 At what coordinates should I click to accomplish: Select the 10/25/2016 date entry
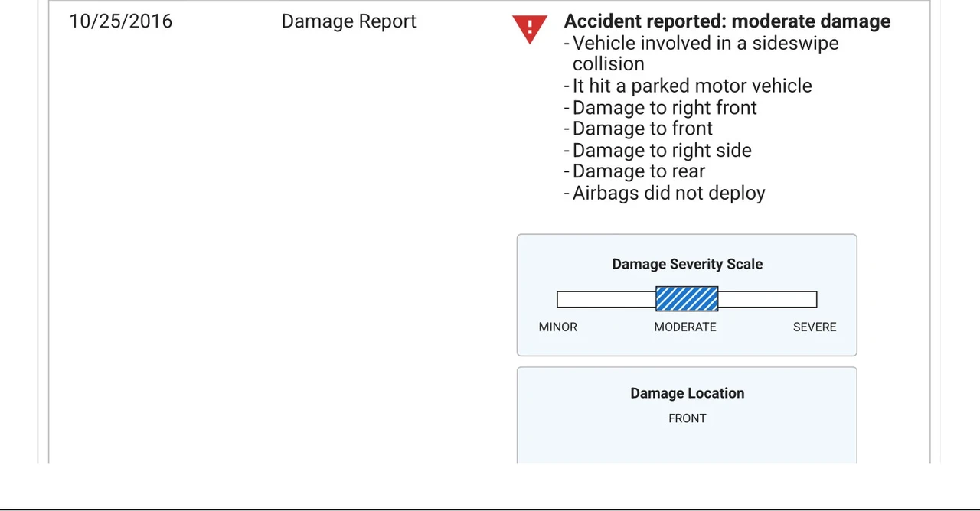point(121,21)
